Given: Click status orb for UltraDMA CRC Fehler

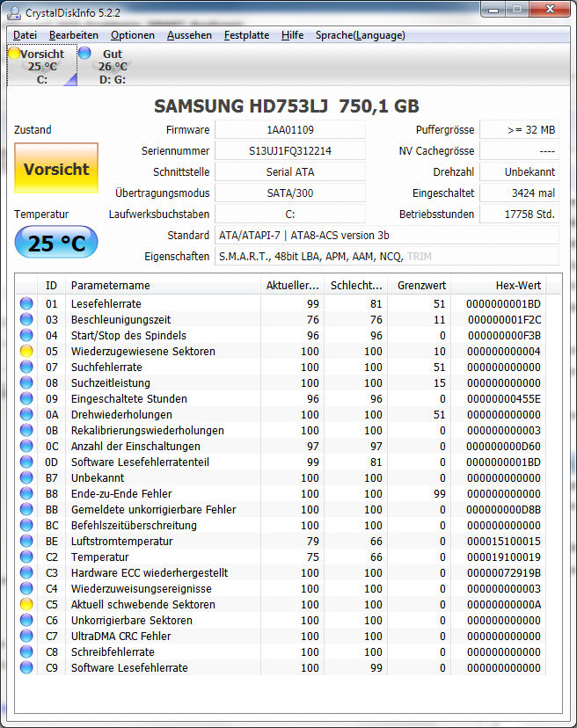Looking at the screenshot, I should 26,636.
